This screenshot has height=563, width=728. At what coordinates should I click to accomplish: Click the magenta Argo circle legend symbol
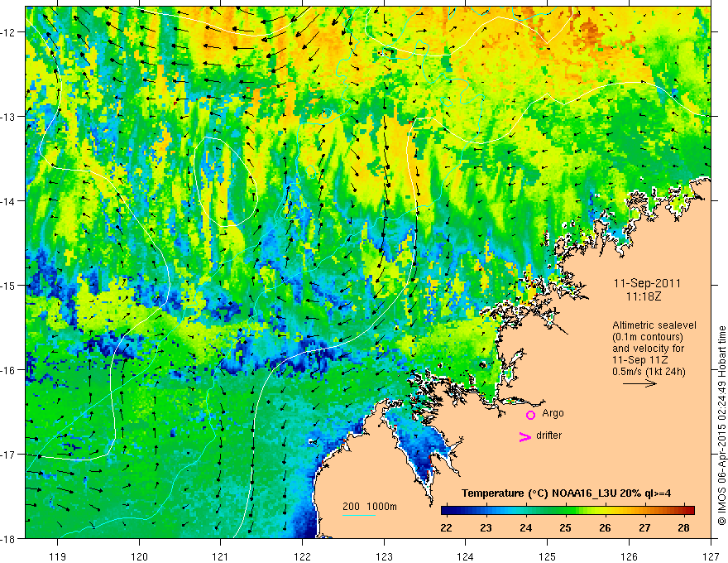point(530,416)
